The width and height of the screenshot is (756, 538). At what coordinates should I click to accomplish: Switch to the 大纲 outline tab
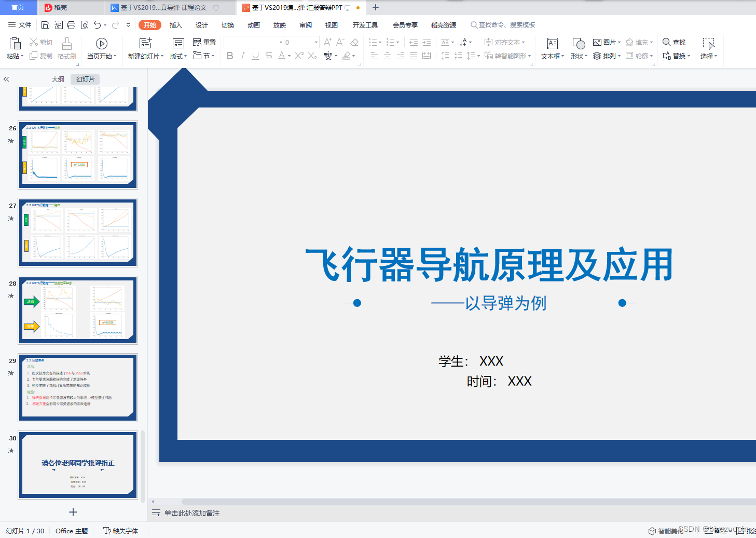57,79
